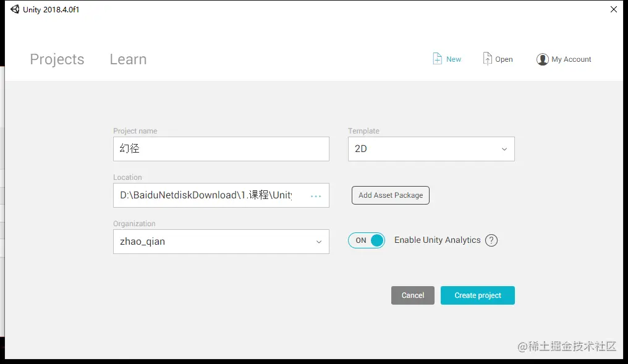The width and height of the screenshot is (628, 364).
Task: Cancel the new project creation
Action: [x=412, y=295]
